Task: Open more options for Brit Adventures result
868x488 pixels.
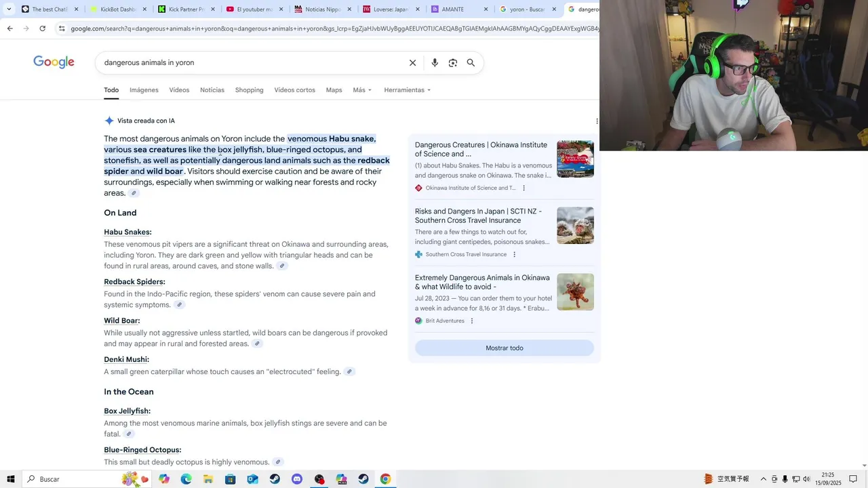Action: [472, 321]
